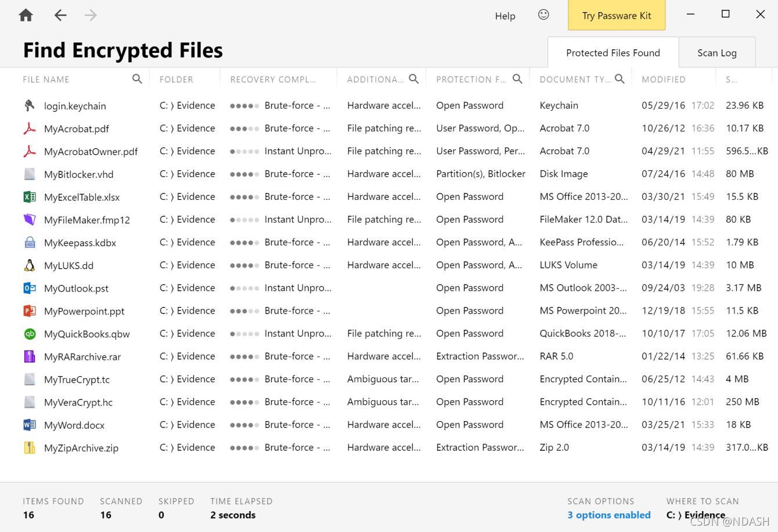Viewport: 778px width, 532px height.
Task: Select the MyExcelTable.xlsx Excel icon
Action: coord(29,197)
